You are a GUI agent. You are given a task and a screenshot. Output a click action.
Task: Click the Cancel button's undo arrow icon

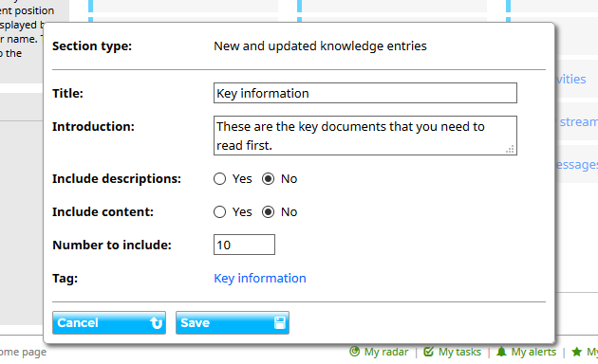click(156, 323)
